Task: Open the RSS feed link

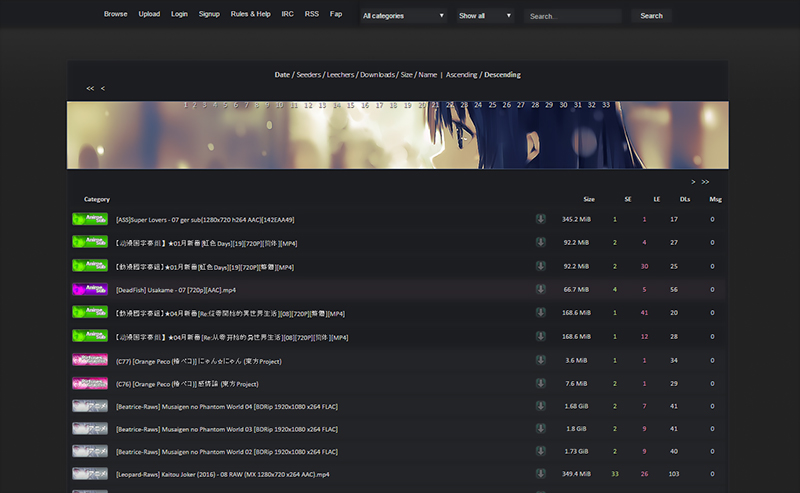Action: 312,14
